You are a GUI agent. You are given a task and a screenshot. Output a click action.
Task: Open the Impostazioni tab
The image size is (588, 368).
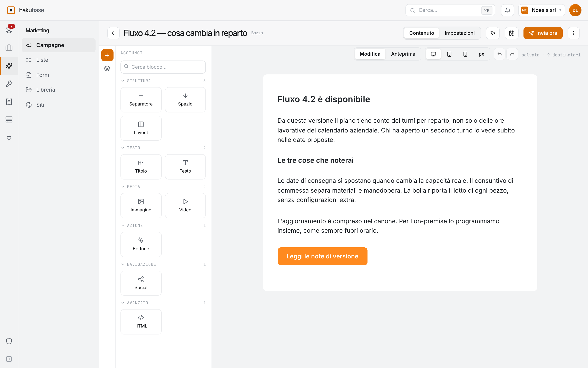459,33
